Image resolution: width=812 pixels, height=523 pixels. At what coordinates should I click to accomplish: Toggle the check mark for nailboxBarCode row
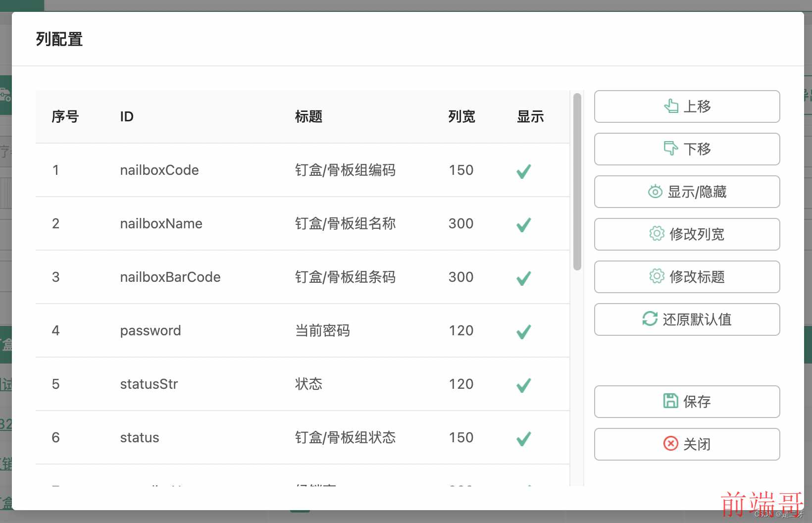[x=523, y=278]
